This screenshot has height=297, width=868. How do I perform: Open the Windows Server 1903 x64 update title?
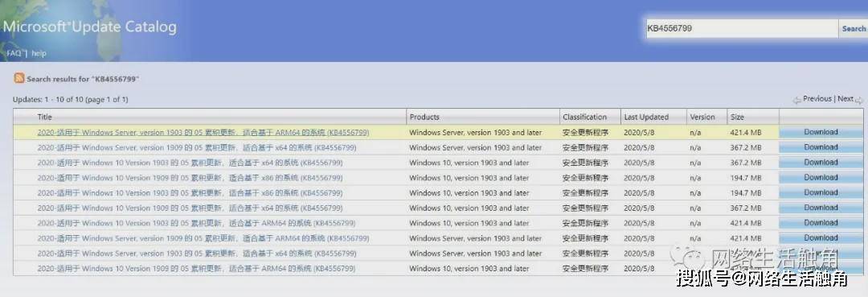point(197,254)
